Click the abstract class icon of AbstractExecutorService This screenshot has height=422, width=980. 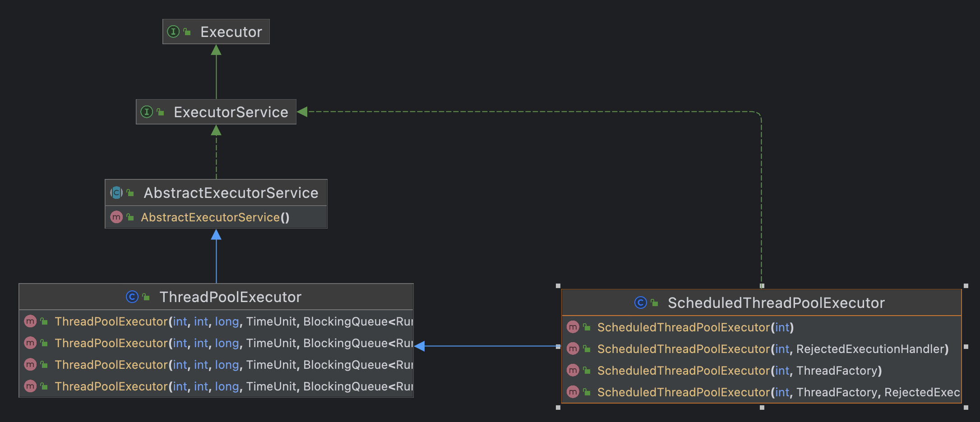[x=116, y=193]
